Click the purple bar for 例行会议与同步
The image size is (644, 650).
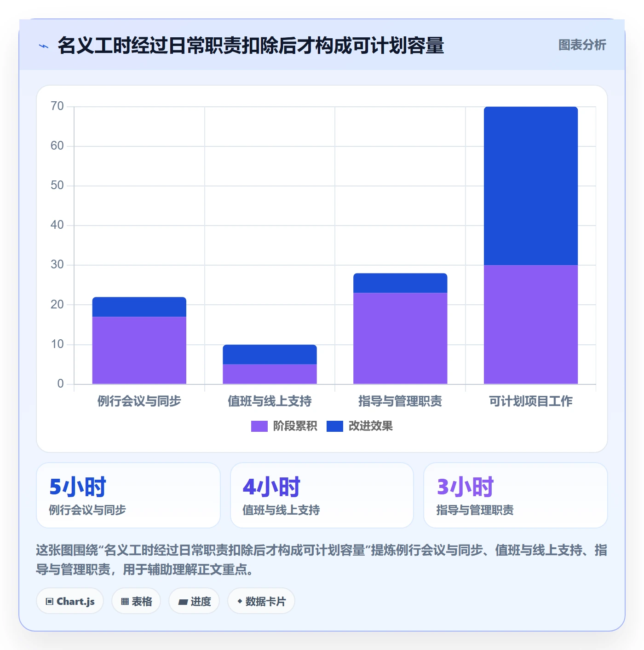tap(139, 350)
